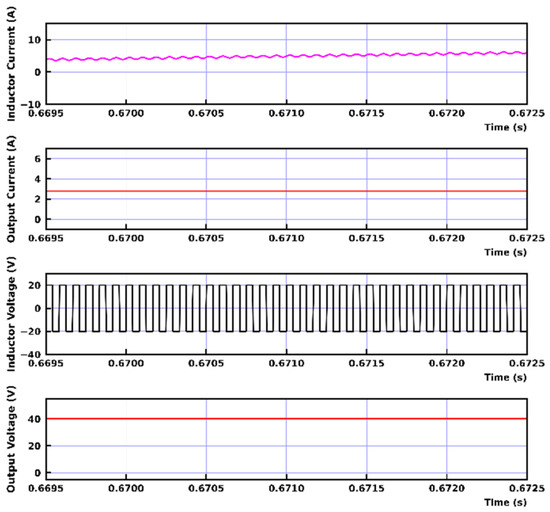Viewport: 550px width, 512px height.
Task: Click the 0.6725 tick label on the bottom plot
Action: pyautogui.click(x=527, y=488)
